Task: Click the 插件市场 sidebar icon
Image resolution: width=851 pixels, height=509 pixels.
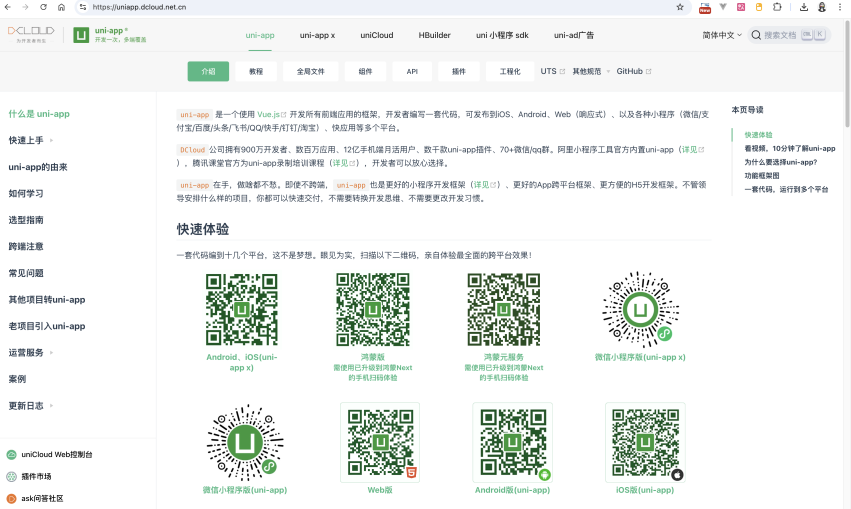Action: click(12, 476)
